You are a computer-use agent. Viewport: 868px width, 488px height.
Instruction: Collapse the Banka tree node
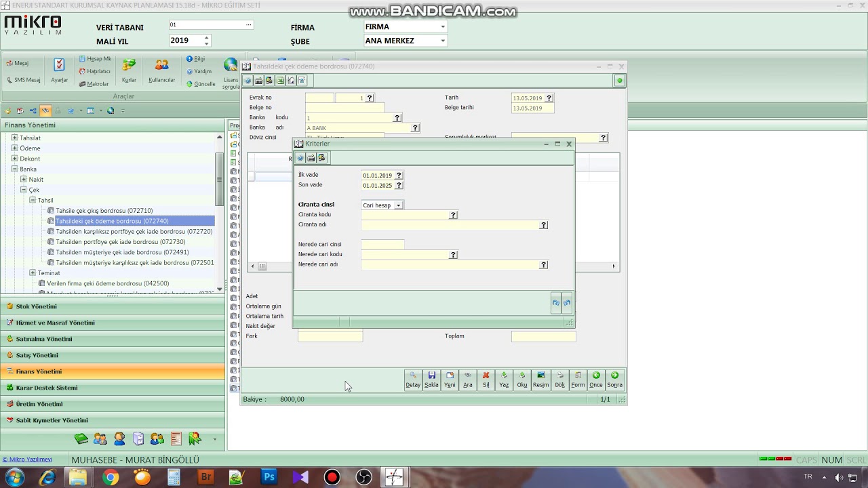(14, 169)
